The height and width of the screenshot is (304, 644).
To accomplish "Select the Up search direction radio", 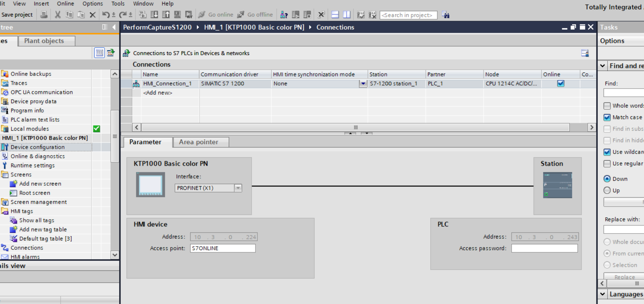I will [607, 190].
